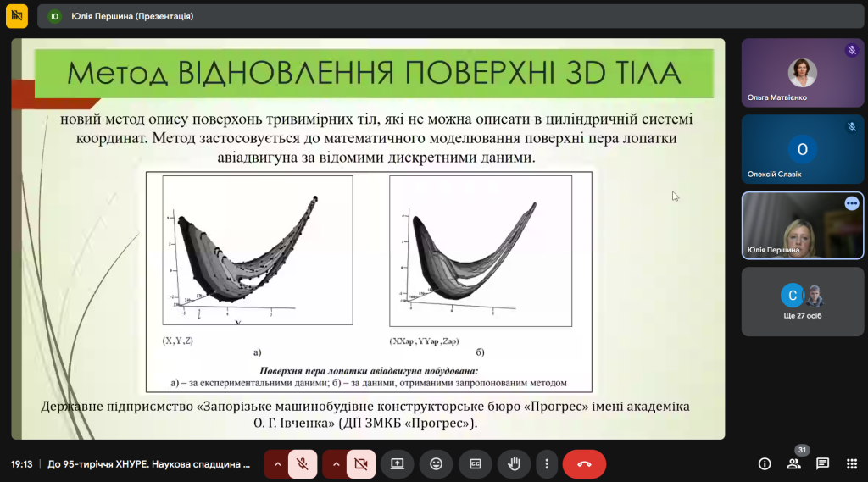Open the activities grid icon
The width and height of the screenshot is (868, 482).
pos(850,464)
